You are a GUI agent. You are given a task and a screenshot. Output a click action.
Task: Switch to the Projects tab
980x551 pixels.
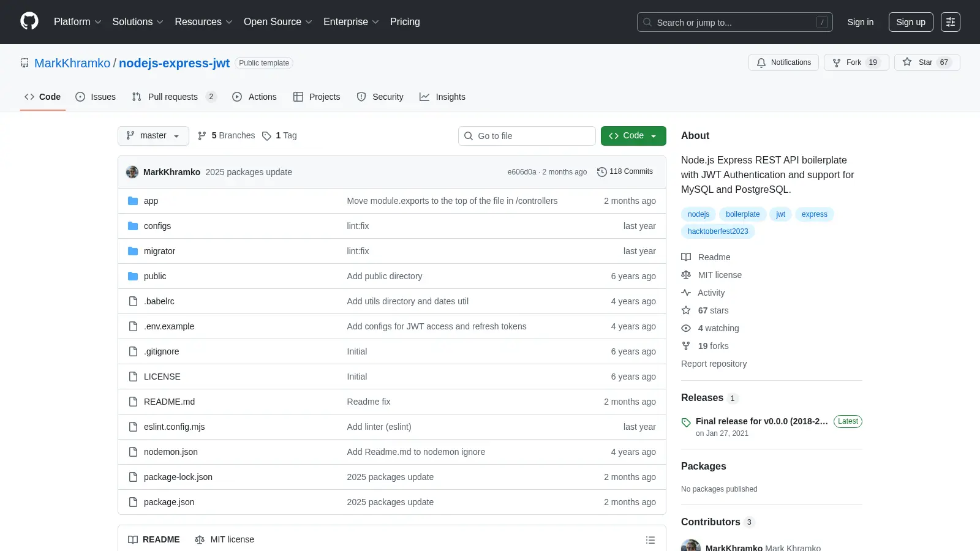(x=317, y=97)
